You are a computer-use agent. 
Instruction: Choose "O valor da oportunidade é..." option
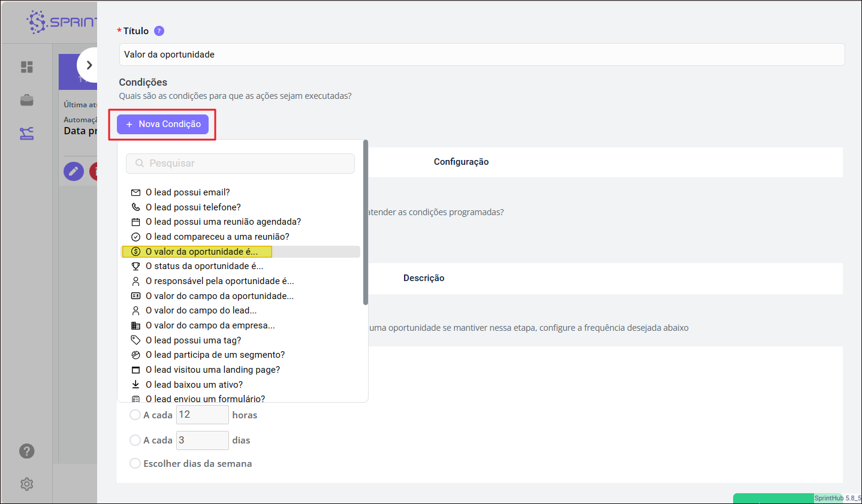(201, 252)
